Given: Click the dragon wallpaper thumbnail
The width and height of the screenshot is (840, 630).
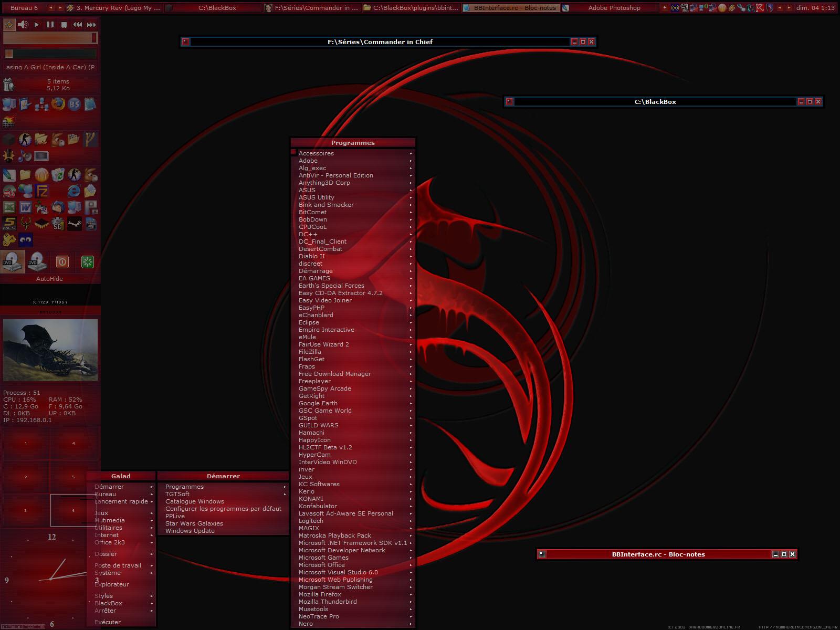Looking at the screenshot, I should click(50, 350).
